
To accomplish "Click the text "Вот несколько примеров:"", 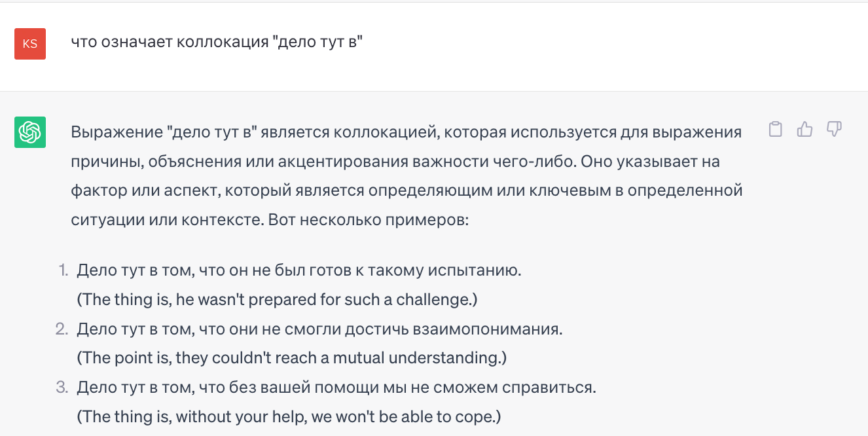I will (x=369, y=219).
